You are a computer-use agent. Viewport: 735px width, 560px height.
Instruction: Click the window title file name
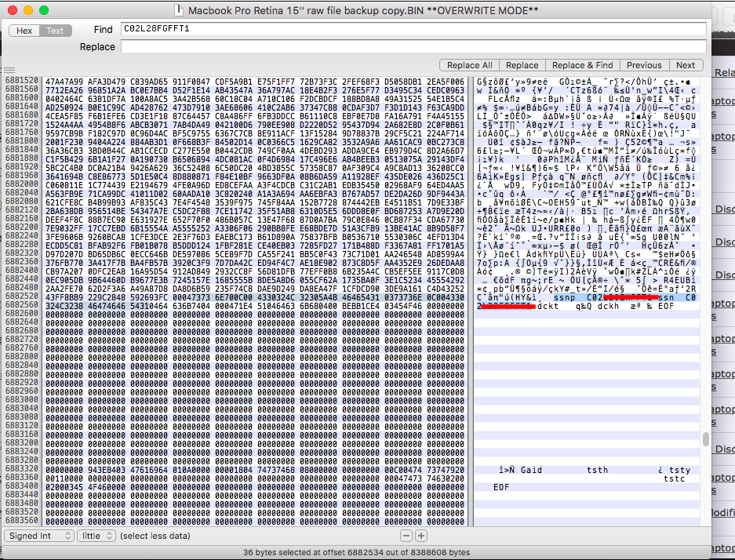point(363,10)
